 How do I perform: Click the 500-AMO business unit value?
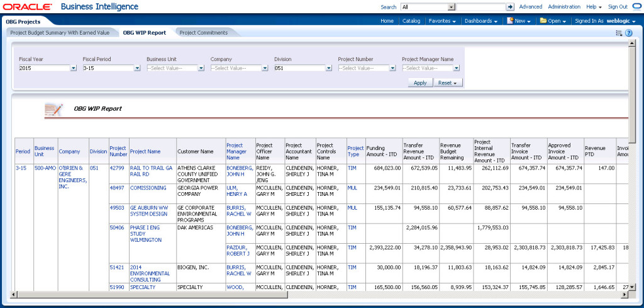click(x=45, y=168)
